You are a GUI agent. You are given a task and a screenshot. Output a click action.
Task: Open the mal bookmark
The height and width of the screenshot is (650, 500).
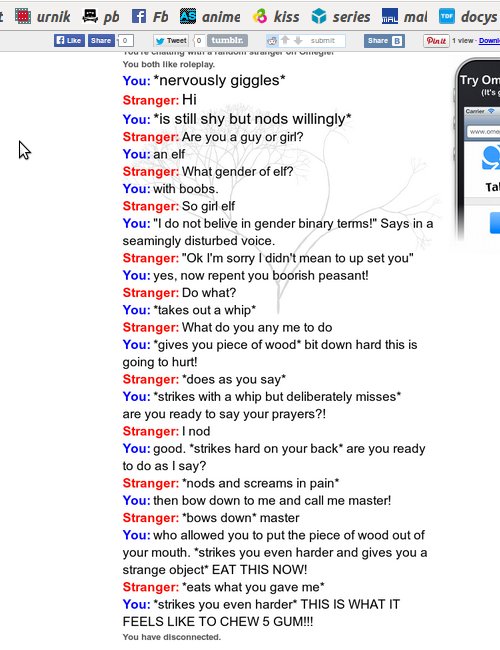(x=404, y=17)
